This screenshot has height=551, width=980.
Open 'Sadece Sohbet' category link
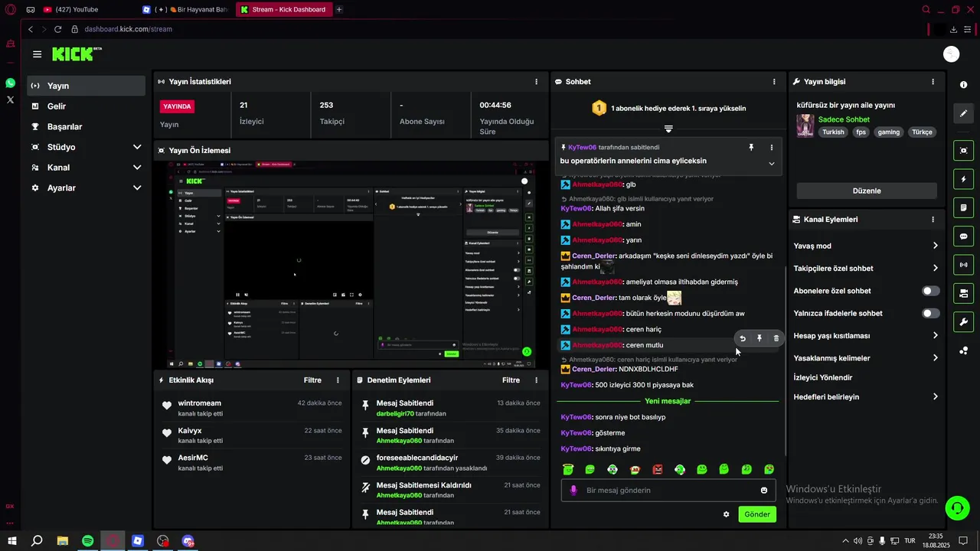(x=844, y=119)
